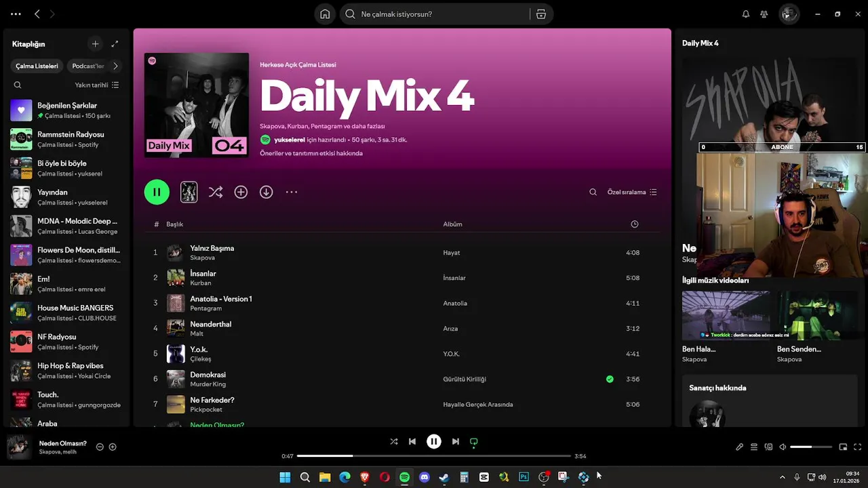
Task: Expand the library panel with the arrows icon
Action: tap(115, 44)
